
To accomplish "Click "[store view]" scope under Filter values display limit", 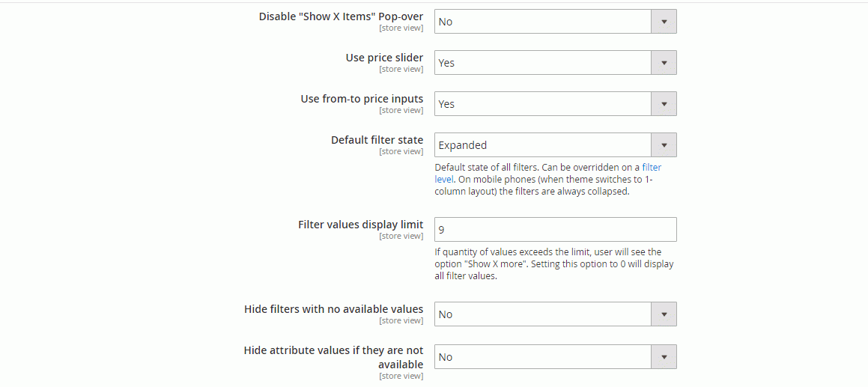I will [x=401, y=237].
